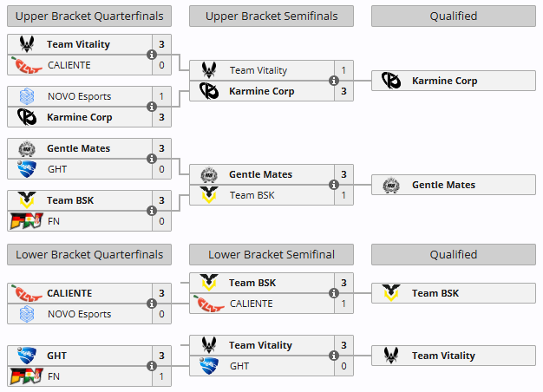The width and height of the screenshot is (543, 392).
Task: Expand info popup for GHT vs FN lower quarterfinal
Action: point(151,366)
